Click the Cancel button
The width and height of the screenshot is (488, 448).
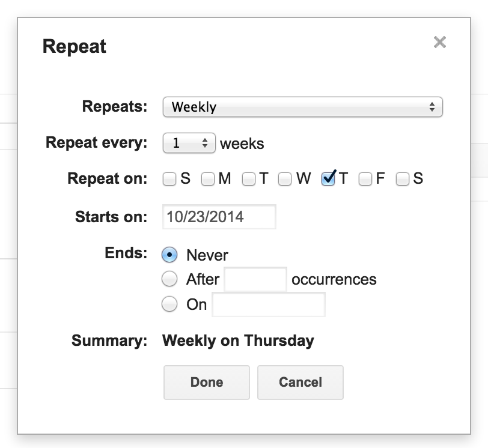pos(300,382)
